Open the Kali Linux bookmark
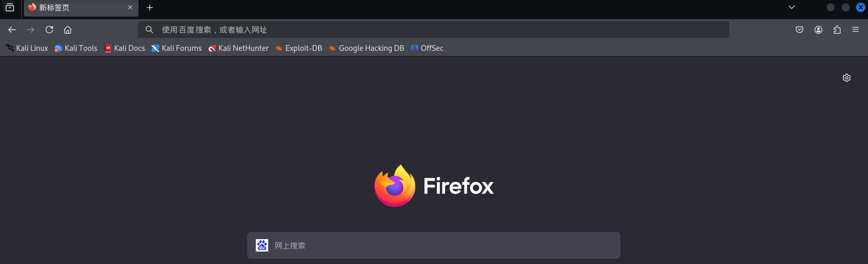 click(27, 48)
